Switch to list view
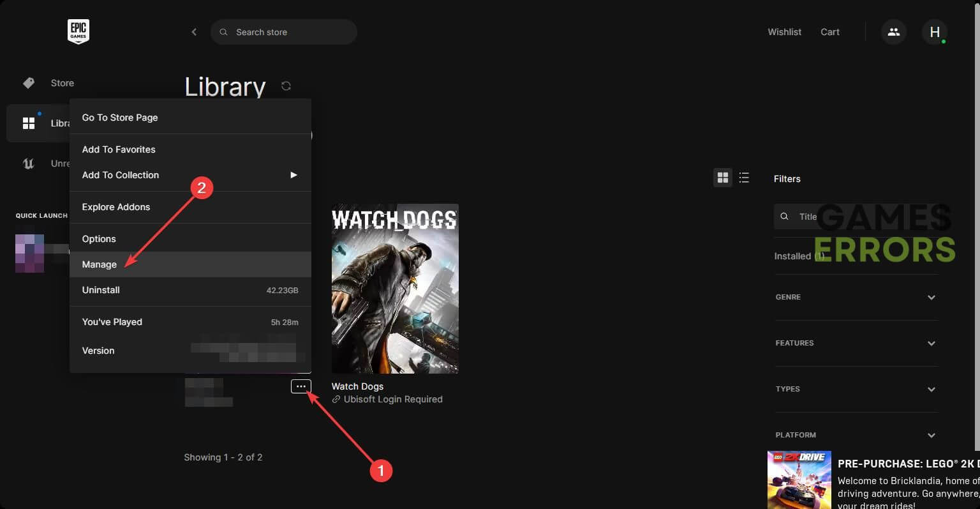980x509 pixels. (744, 178)
